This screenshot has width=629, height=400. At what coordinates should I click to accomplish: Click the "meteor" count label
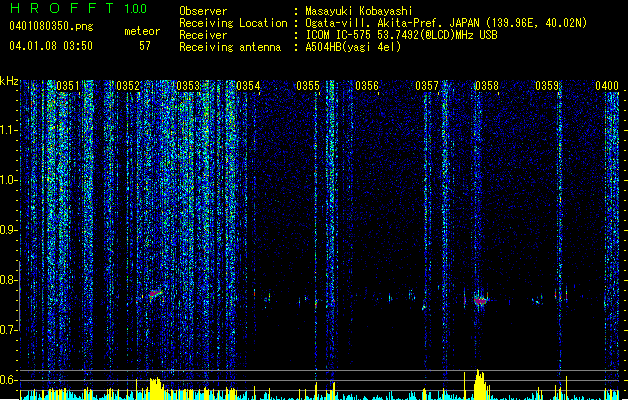tap(142, 31)
